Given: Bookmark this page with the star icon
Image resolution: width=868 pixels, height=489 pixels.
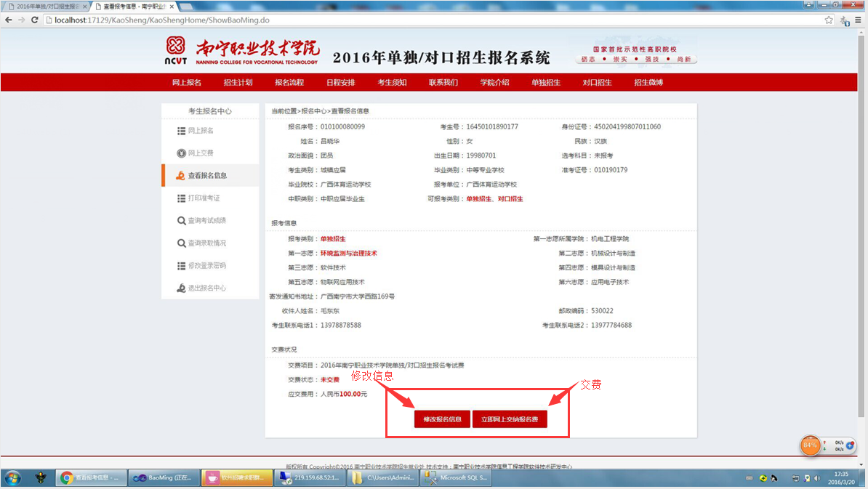Looking at the screenshot, I should click(829, 20).
